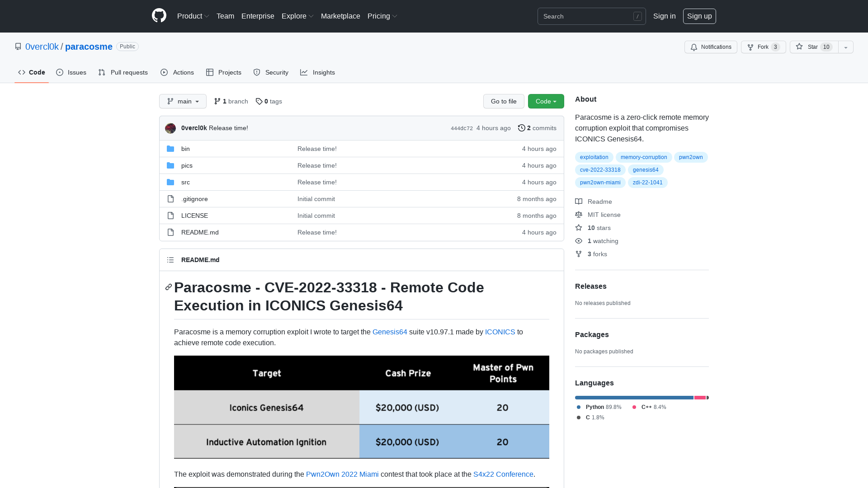Open the Security section
The image size is (868, 488).
point(271,72)
